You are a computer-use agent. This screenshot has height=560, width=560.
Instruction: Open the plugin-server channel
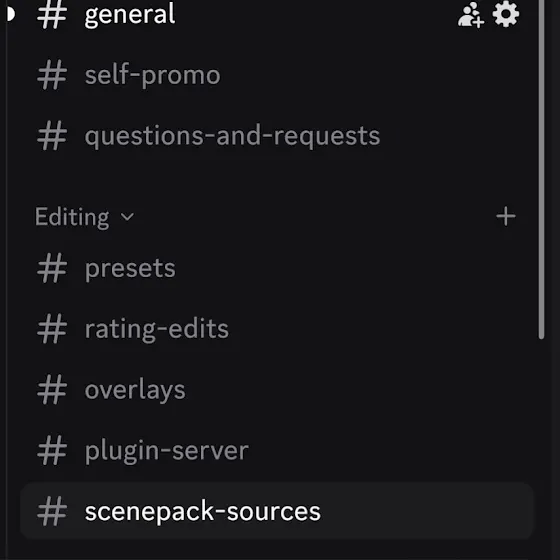coord(166,450)
